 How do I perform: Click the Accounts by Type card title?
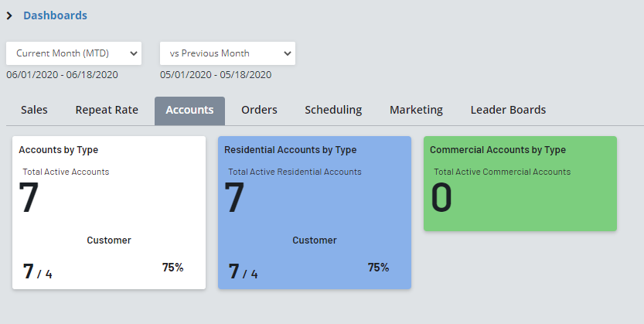[x=59, y=150]
